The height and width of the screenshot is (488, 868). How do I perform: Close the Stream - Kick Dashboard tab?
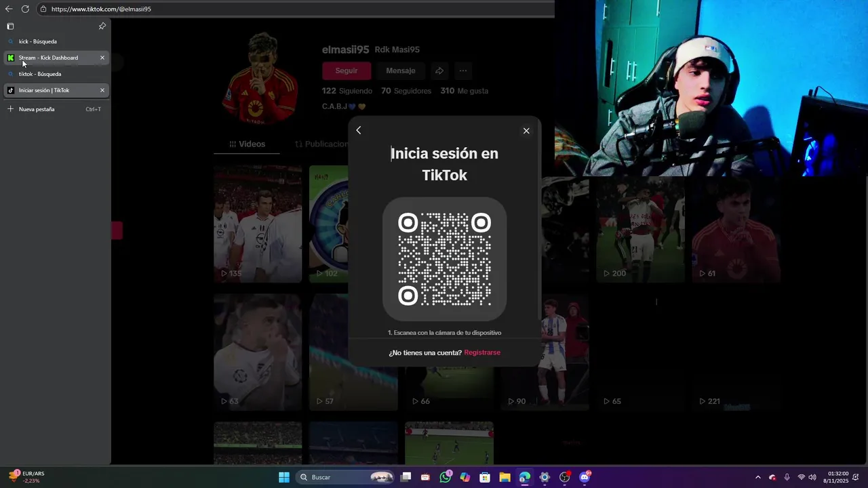click(x=102, y=58)
